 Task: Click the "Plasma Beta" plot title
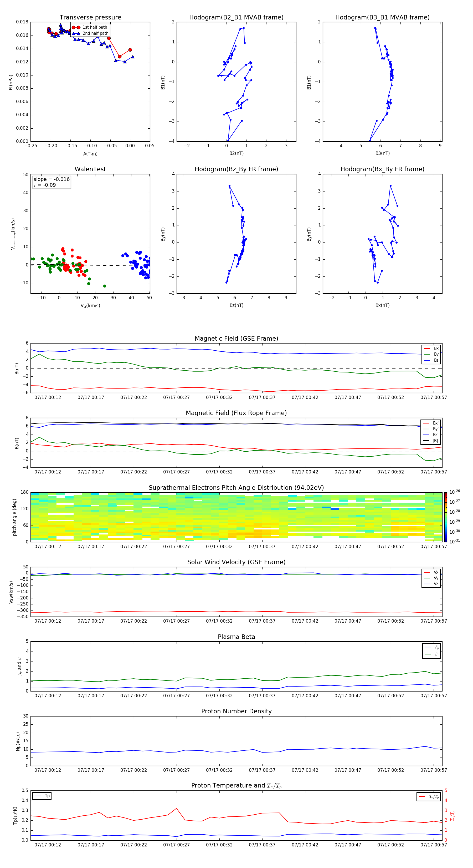point(236,637)
